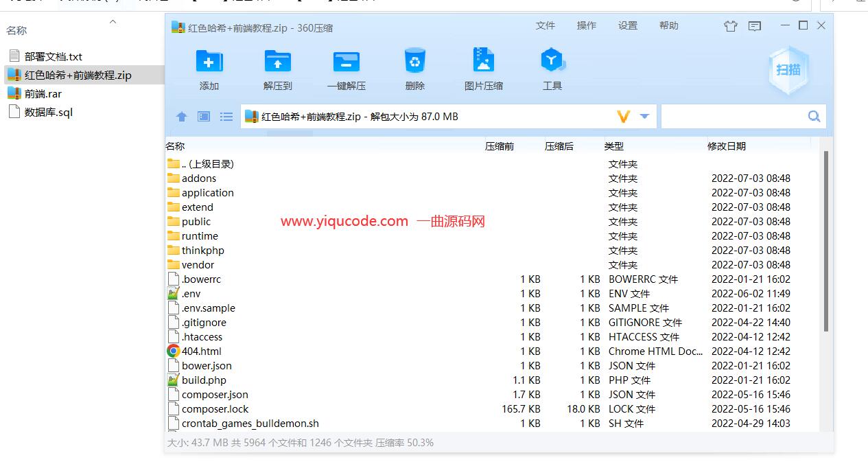Select 红色哈希+前端教程.zip icon in Explorer
This screenshot has width=868, height=462.
(x=14, y=75)
